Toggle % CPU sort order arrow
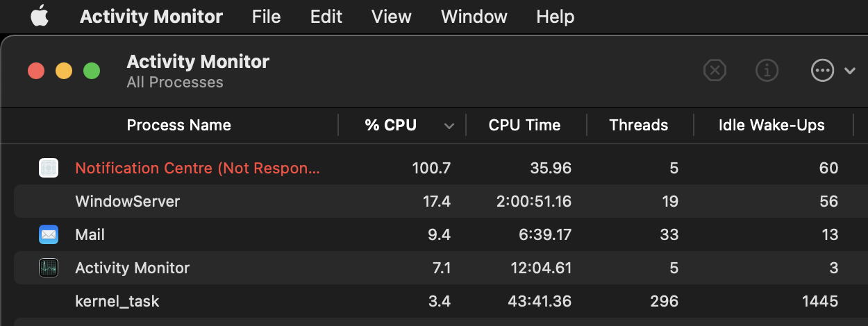 449,126
